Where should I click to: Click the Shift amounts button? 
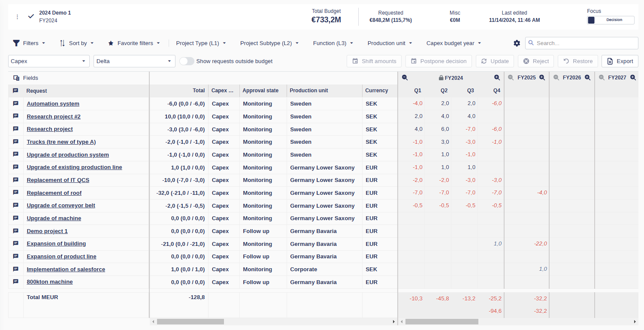(374, 61)
